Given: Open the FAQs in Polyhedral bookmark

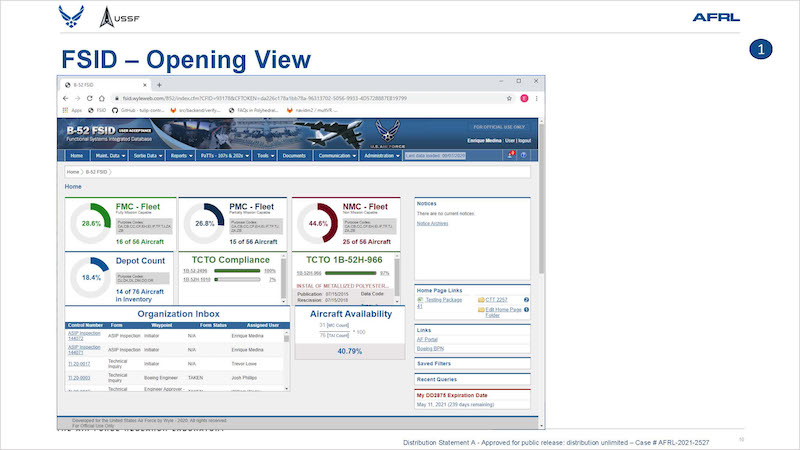Looking at the screenshot, I should 254,110.
